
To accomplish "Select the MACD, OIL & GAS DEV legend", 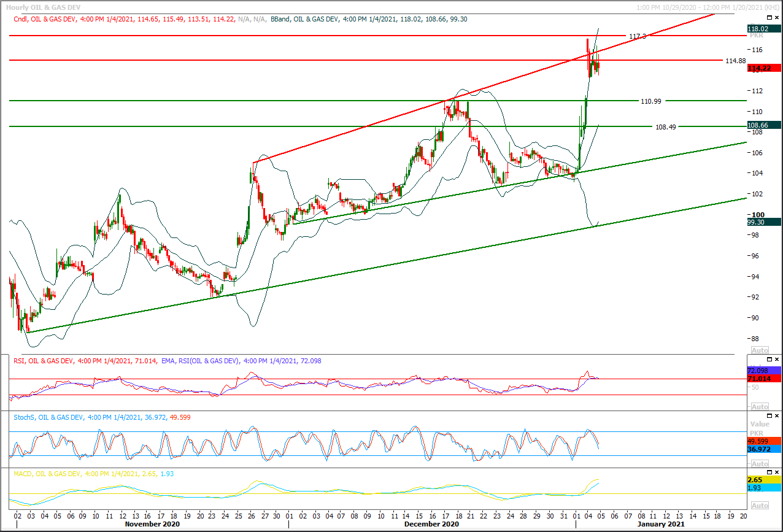I will click(x=94, y=474).
